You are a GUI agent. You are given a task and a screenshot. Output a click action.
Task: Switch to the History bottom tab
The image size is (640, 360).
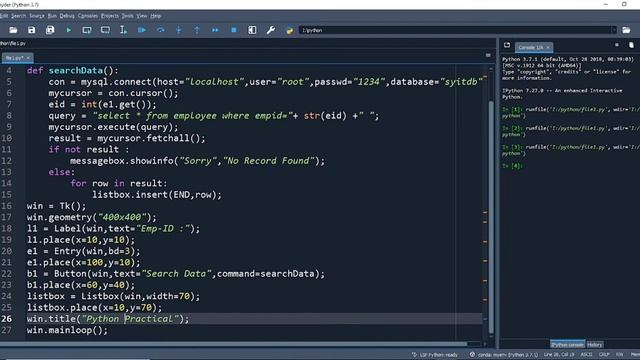point(595,345)
